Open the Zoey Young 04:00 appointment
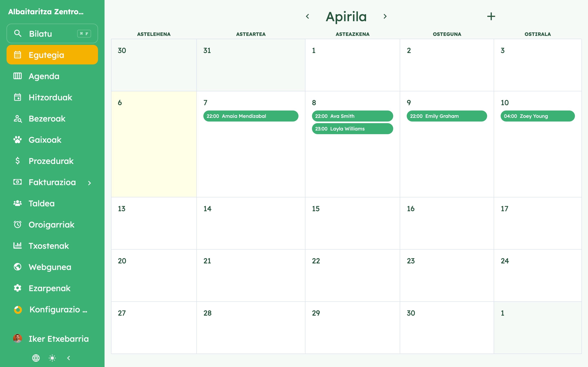The height and width of the screenshot is (367, 588). coord(537,116)
